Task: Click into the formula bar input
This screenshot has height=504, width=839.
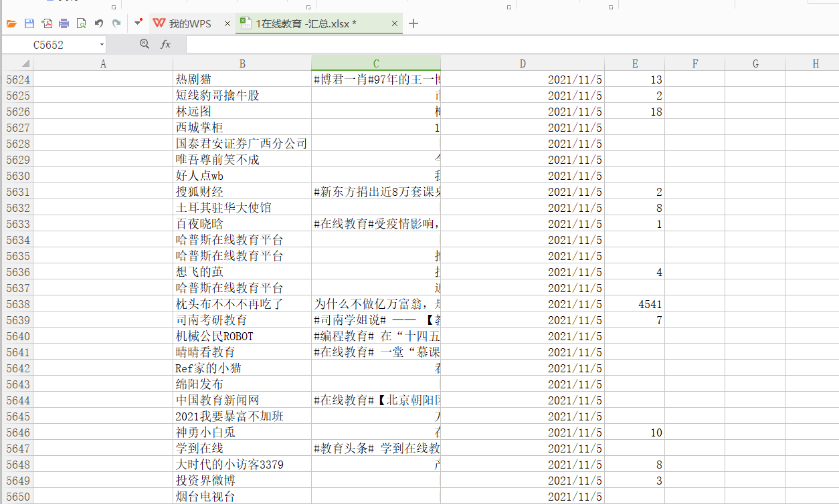Action: (512, 45)
